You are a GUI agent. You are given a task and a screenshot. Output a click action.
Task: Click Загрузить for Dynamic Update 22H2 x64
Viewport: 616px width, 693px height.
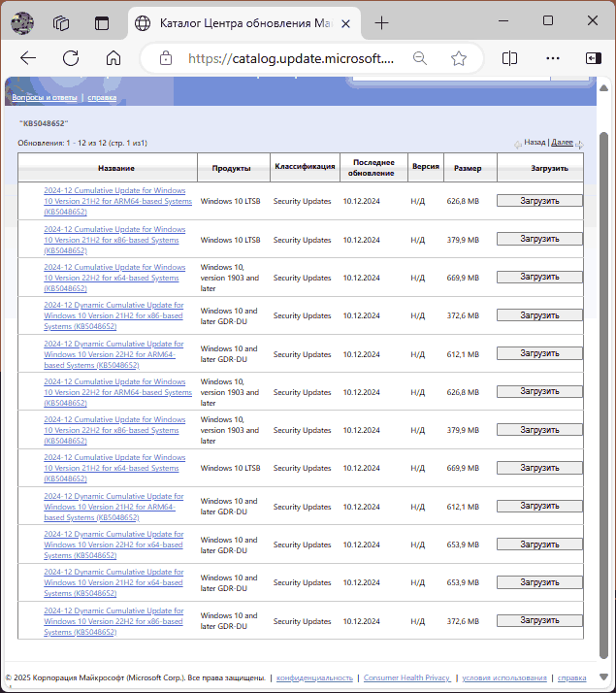click(x=539, y=544)
